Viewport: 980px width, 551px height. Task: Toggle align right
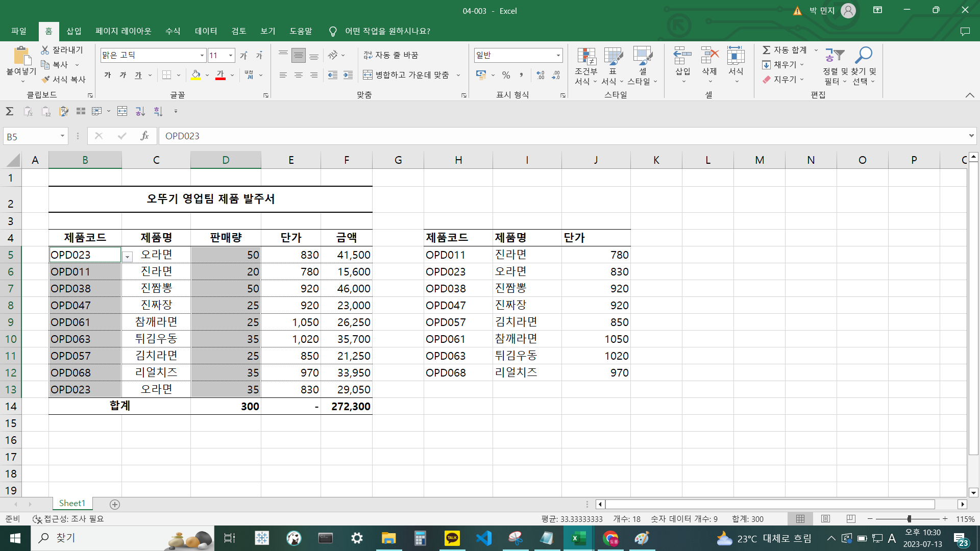click(314, 75)
